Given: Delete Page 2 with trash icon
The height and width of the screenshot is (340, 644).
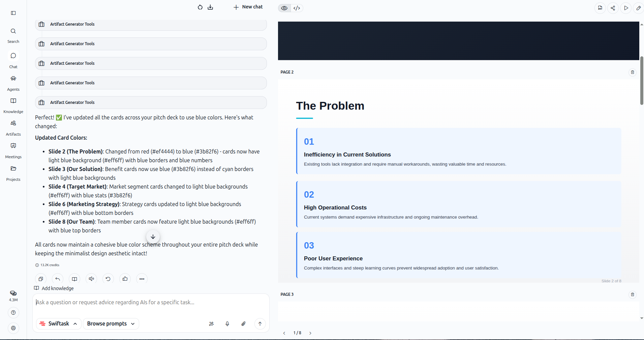Looking at the screenshot, I should click(633, 72).
